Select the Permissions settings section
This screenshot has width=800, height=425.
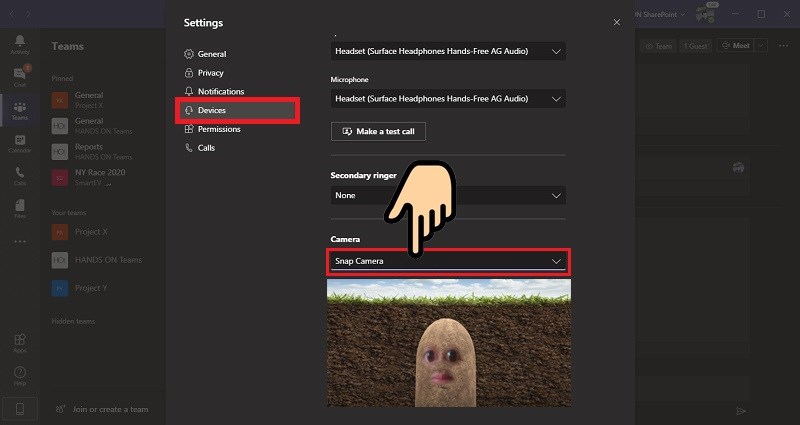pyautogui.click(x=218, y=129)
